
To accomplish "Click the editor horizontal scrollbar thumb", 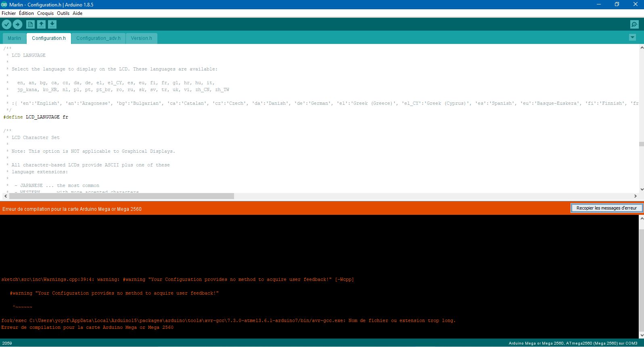I will click(x=121, y=196).
